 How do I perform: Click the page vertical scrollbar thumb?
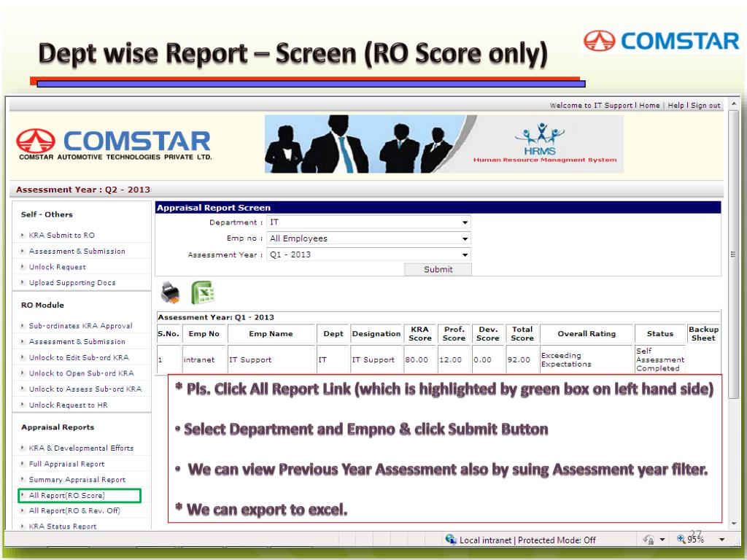click(734, 254)
